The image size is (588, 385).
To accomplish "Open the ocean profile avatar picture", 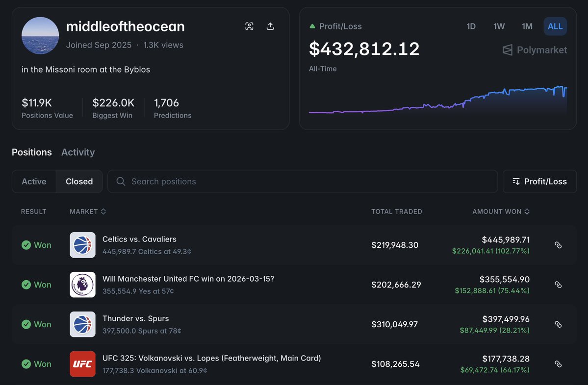I will [40, 36].
